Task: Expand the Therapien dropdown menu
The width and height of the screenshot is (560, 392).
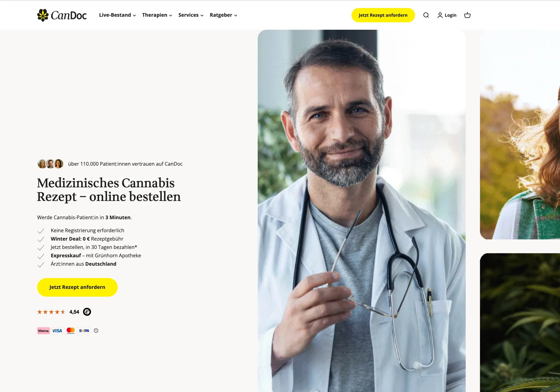Action: coord(157,15)
